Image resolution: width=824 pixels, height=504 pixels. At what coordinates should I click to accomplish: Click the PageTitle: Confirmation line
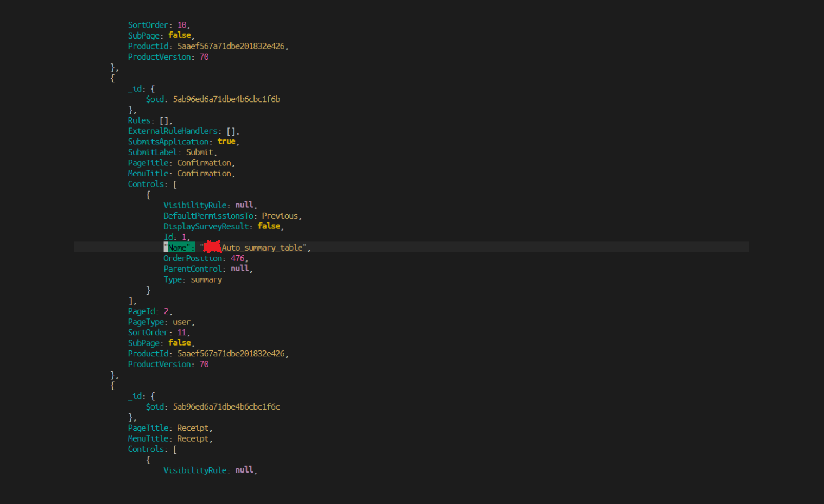click(181, 163)
